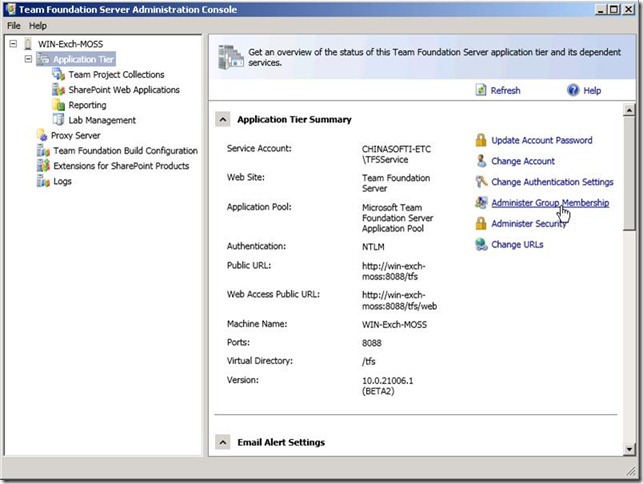
Task: Click the scrollbar up arrow
Action: pyautogui.click(x=629, y=110)
